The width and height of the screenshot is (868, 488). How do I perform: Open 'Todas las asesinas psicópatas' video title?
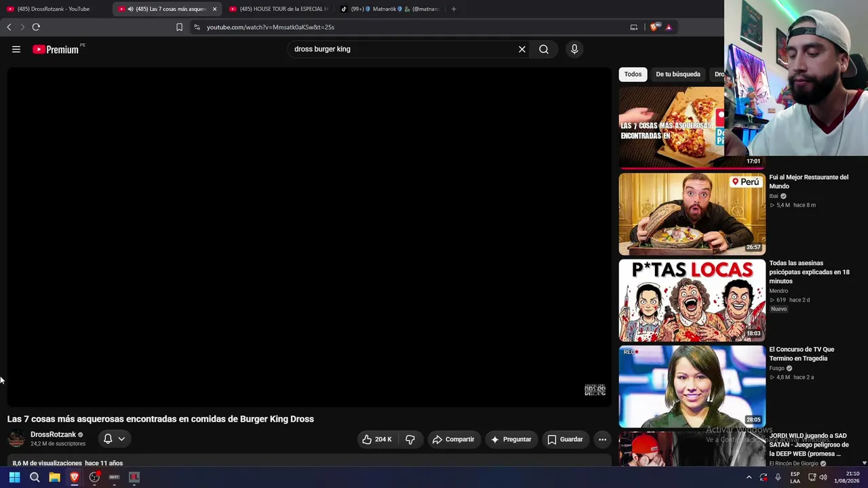pyautogui.click(x=809, y=272)
